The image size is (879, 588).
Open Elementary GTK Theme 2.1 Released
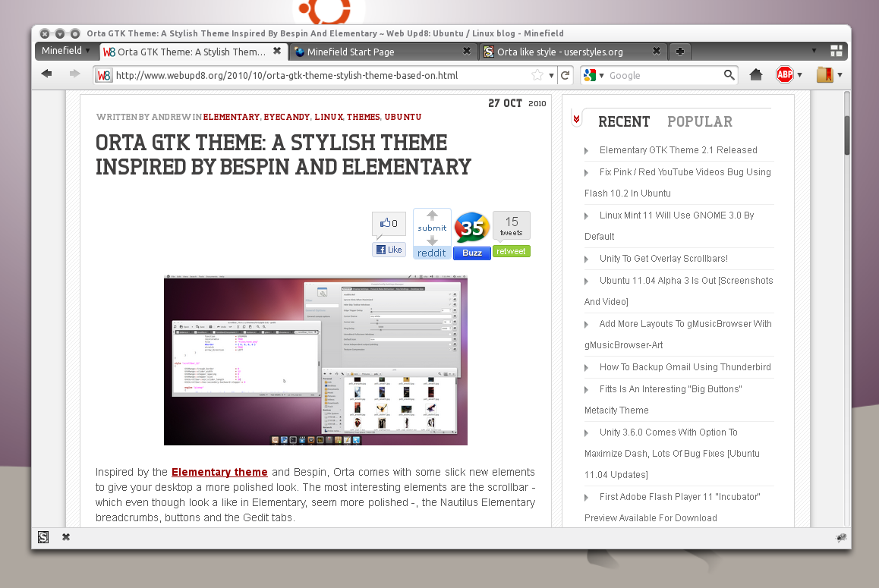pos(679,150)
